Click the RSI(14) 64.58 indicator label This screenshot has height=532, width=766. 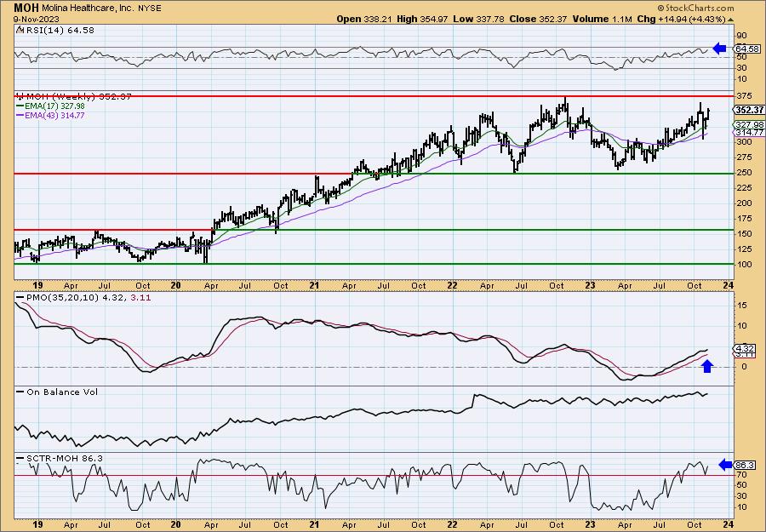tap(59, 31)
